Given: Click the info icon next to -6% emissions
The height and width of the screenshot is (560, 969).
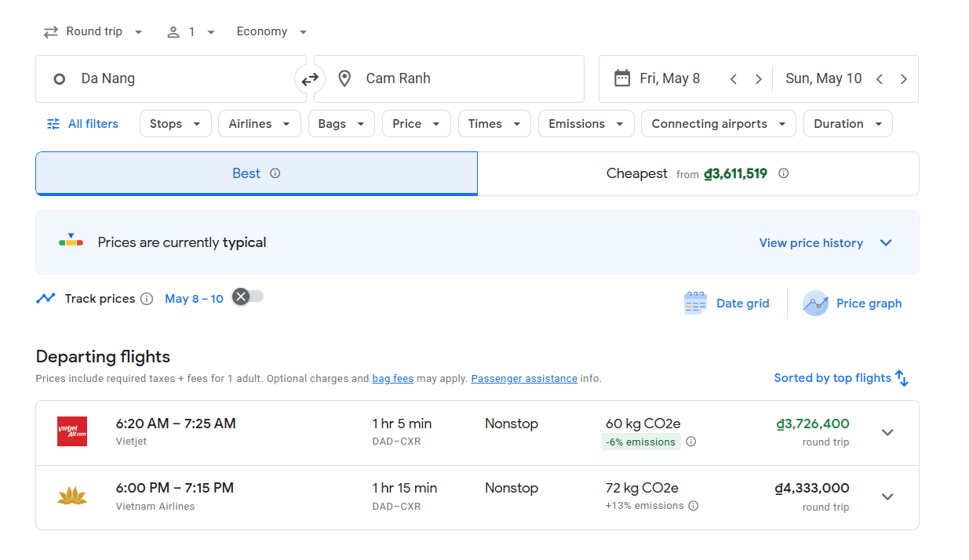Looking at the screenshot, I should point(690,442).
